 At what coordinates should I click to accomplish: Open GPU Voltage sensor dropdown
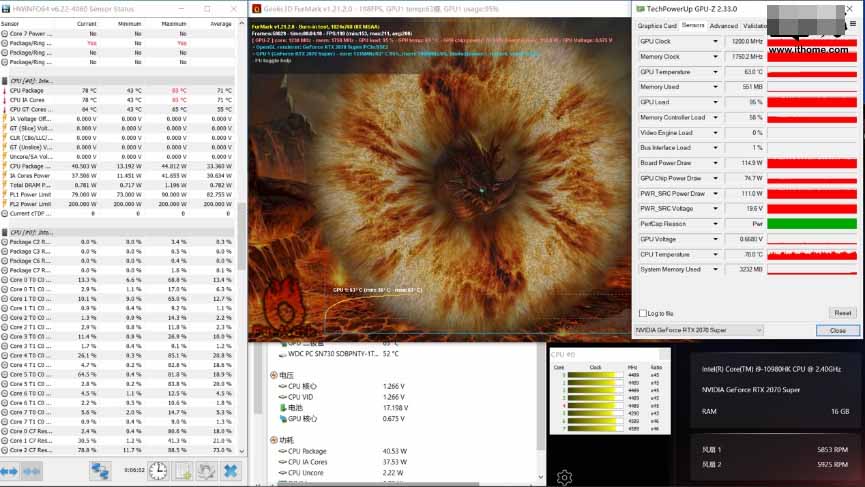tap(716, 239)
